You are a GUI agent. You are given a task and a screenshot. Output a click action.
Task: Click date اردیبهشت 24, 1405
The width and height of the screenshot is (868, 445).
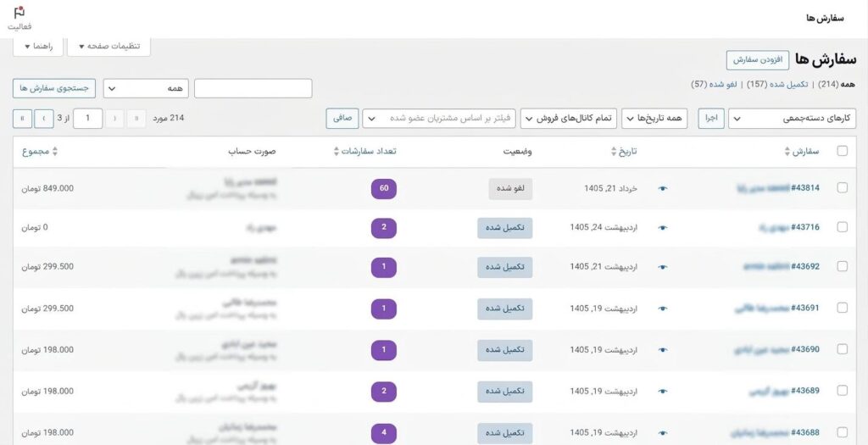pyautogui.click(x=604, y=228)
